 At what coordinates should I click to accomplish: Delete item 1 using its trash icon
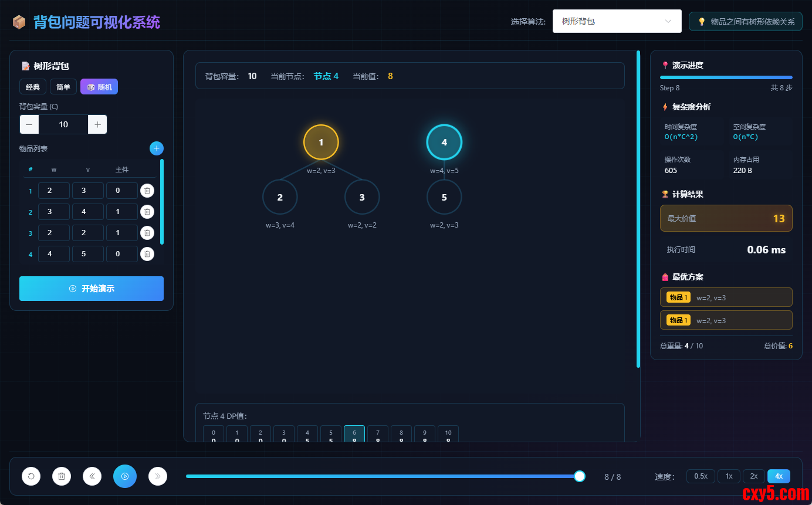(x=147, y=191)
